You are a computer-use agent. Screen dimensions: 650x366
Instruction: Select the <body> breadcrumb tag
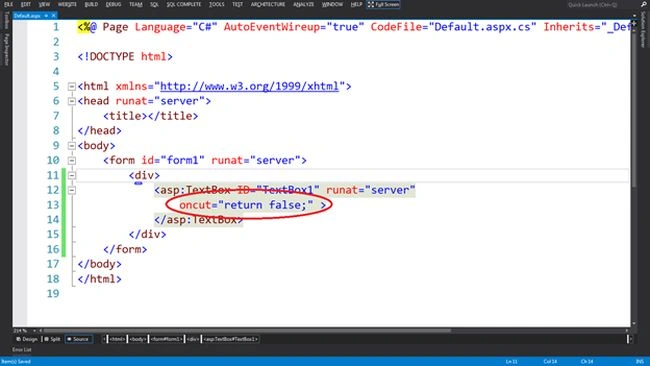click(137, 339)
